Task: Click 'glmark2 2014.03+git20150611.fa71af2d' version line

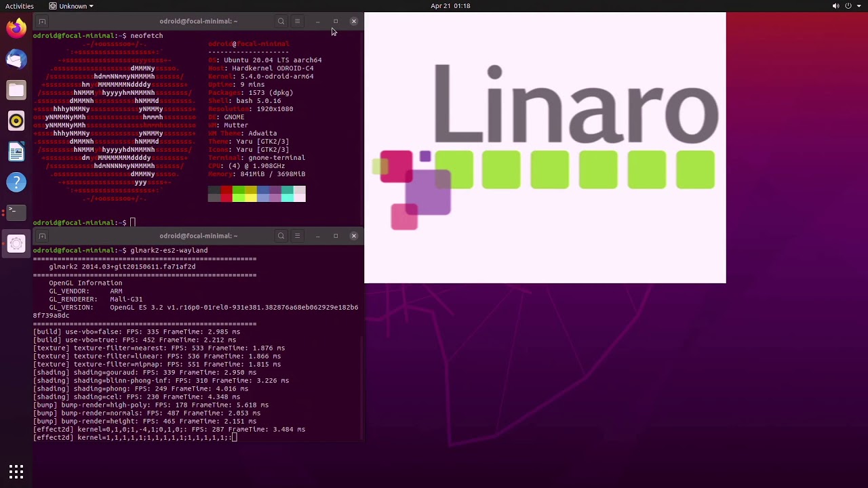Action: point(122,266)
